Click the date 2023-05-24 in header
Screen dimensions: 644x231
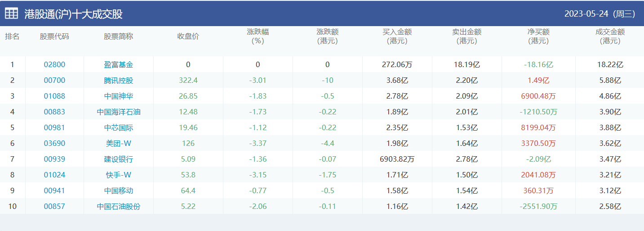586,14
